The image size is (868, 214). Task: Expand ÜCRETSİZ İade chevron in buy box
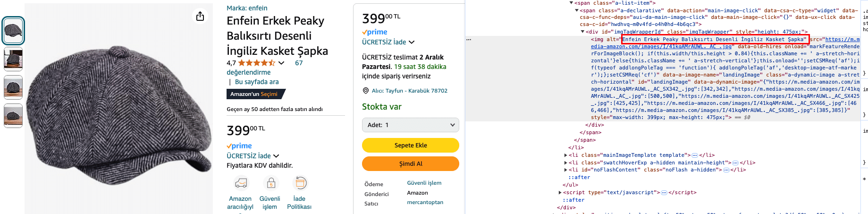click(412, 43)
